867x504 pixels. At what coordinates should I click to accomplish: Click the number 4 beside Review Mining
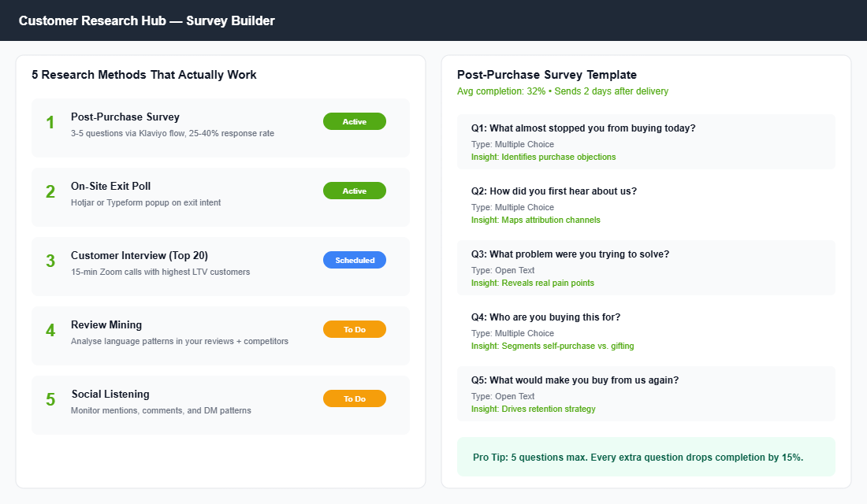(50, 330)
